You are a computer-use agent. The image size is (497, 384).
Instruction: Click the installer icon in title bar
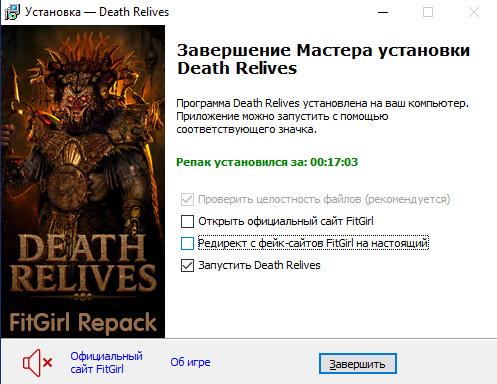pyautogui.click(x=12, y=12)
